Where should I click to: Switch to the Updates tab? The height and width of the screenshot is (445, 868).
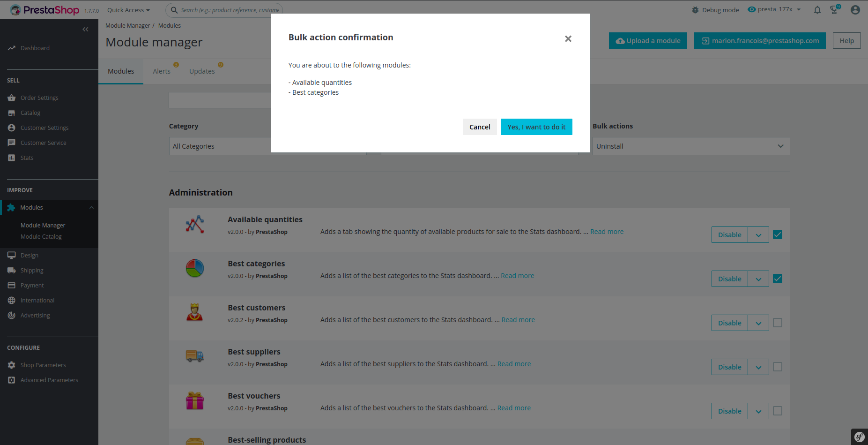pyautogui.click(x=202, y=71)
